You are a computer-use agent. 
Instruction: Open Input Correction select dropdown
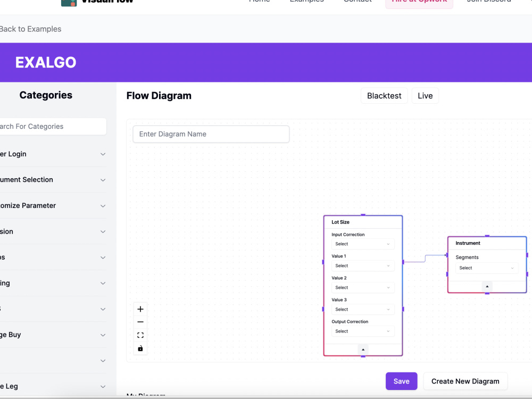[x=363, y=244]
